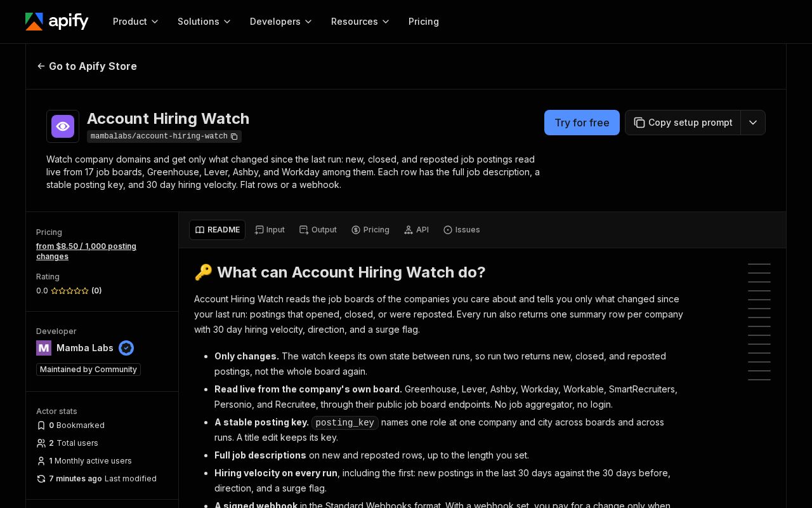Image resolution: width=812 pixels, height=508 pixels.
Task: View the Issues tab
Action: (461, 230)
